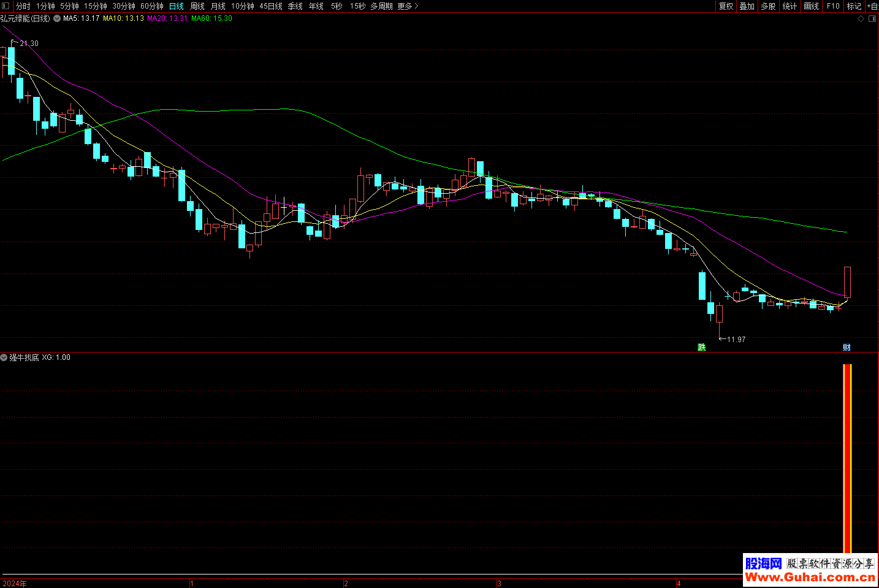The height and width of the screenshot is (588, 879).
Task: Select the 45日线 period tab
Action: (271, 6)
